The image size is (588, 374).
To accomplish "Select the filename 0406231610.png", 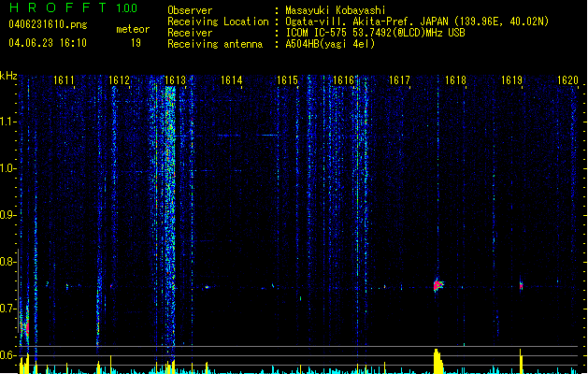I will pos(48,24).
